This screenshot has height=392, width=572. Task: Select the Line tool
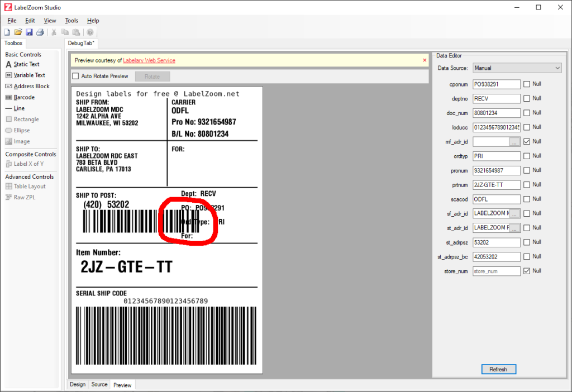click(15, 108)
